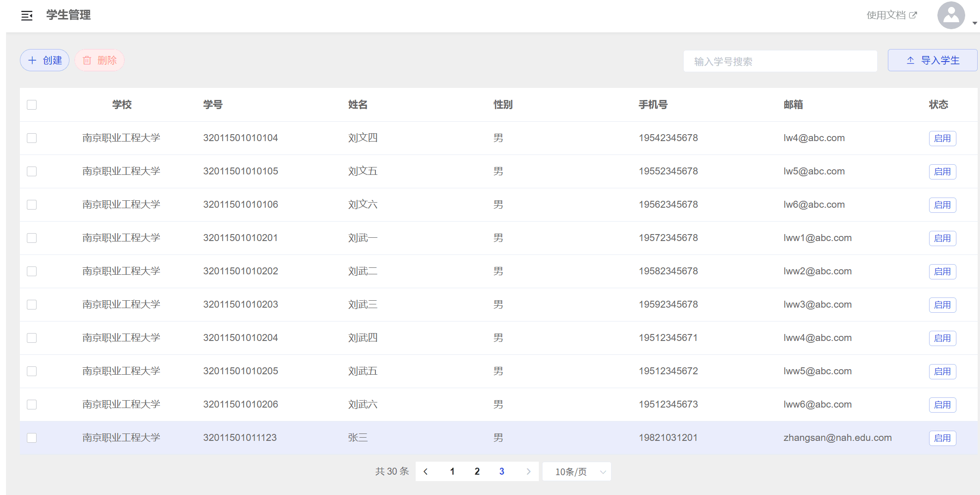Toggle the select-all header checkbox
The width and height of the screenshot is (980, 495).
32,105
